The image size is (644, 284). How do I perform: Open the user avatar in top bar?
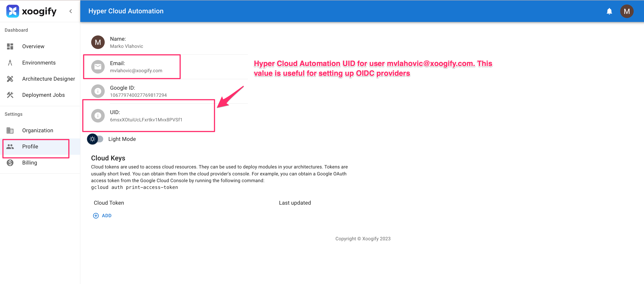[x=627, y=11]
